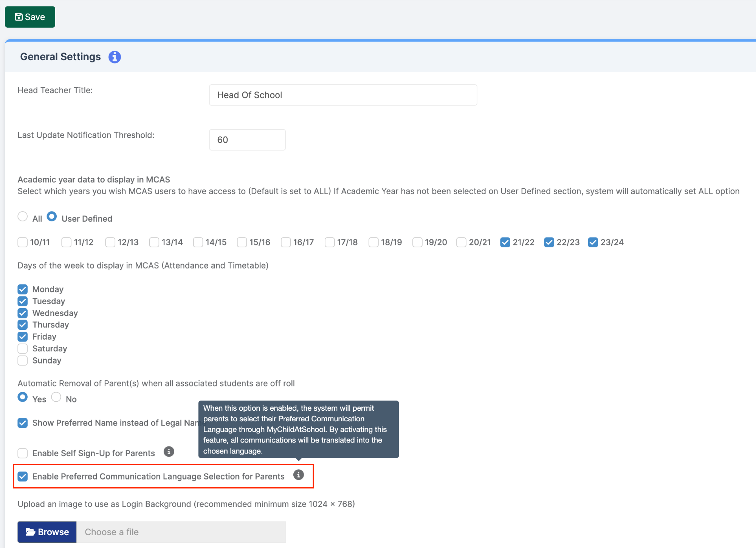The width and height of the screenshot is (756, 548).
Task: Check the 16/17 academic year box
Action: [286, 242]
